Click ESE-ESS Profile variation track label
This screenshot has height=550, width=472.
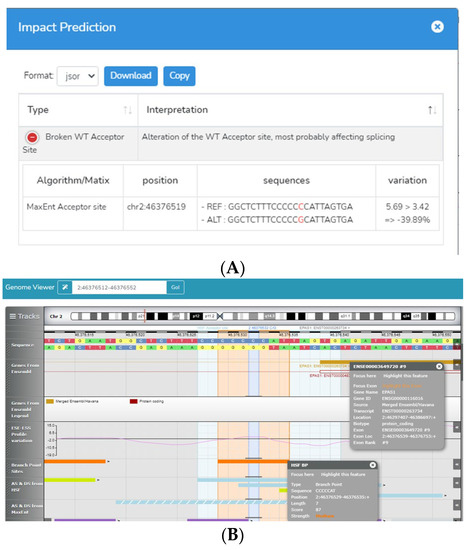(x=22, y=434)
